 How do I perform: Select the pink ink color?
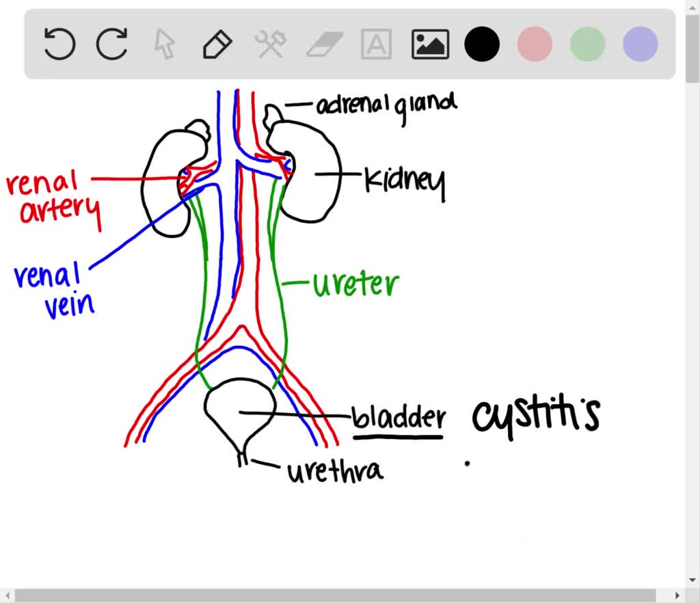(535, 44)
